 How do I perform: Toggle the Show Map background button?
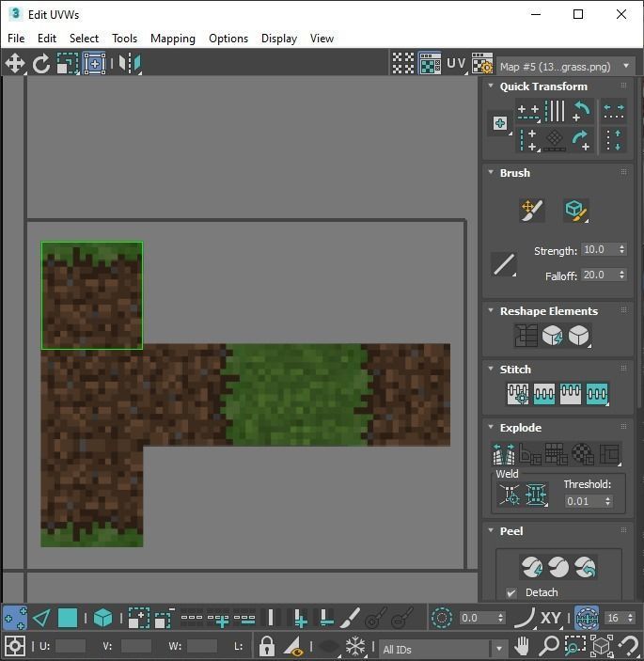pyautogui.click(x=430, y=63)
